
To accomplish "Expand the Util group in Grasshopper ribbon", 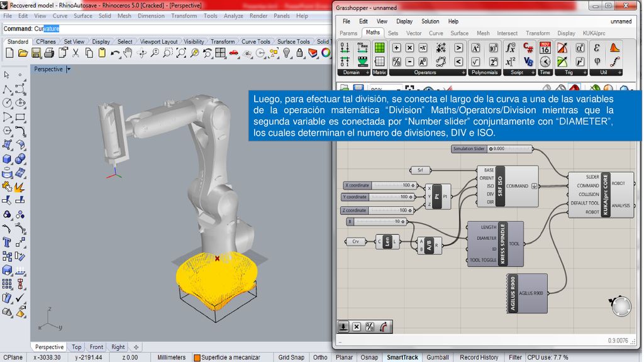I will 619,73.
